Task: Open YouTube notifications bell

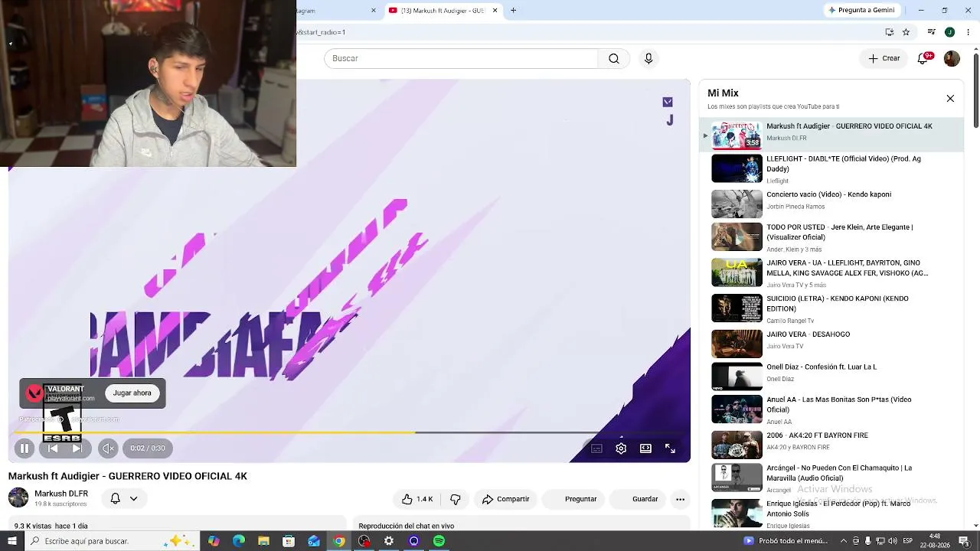Action: click(923, 58)
